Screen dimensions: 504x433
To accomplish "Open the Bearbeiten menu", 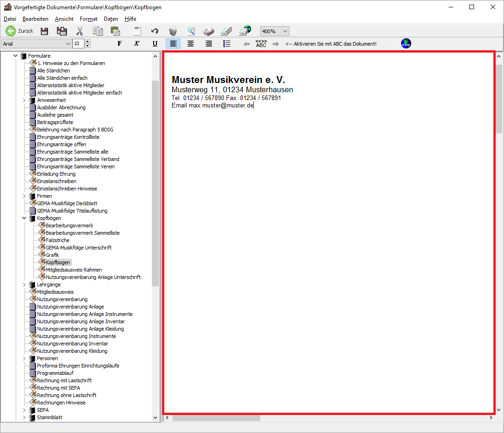I will click(x=36, y=19).
